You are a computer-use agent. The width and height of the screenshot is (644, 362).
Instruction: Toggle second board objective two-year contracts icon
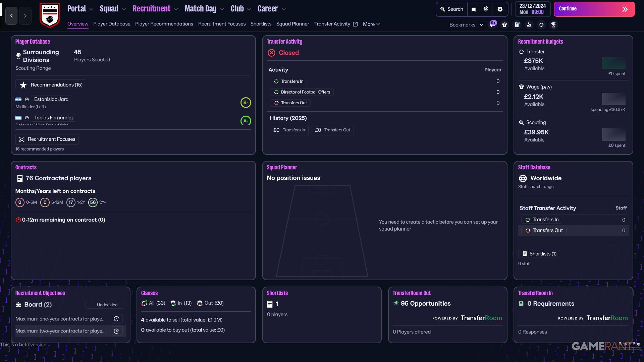point(116,331)
